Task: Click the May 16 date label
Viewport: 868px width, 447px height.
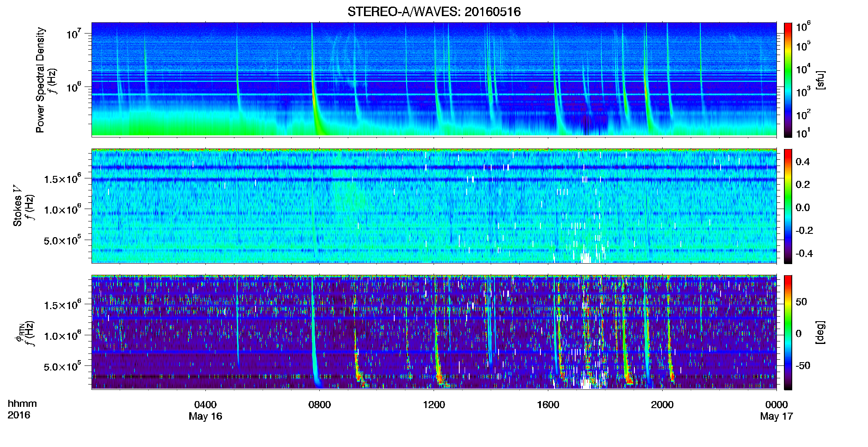Action: (x=205, y=416)
